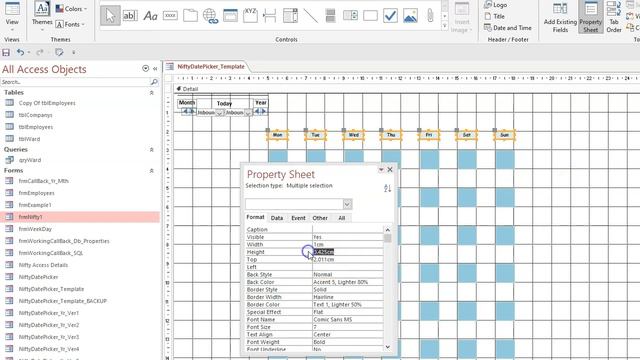Open frmNifty1 form in navigation pane

(80, 217)
